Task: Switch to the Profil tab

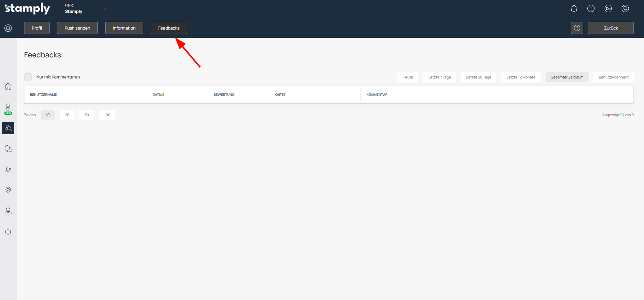Action: tap(37, 28)
